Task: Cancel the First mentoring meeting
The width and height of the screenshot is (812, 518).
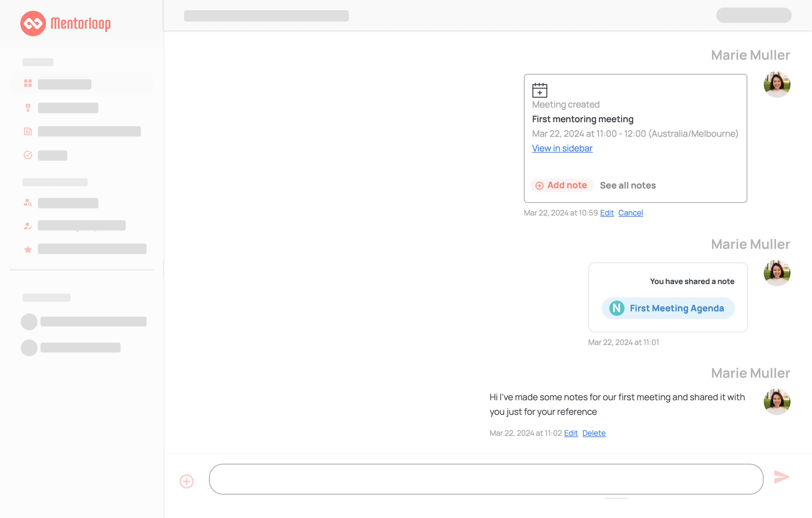Action: (x=630, y=213)
